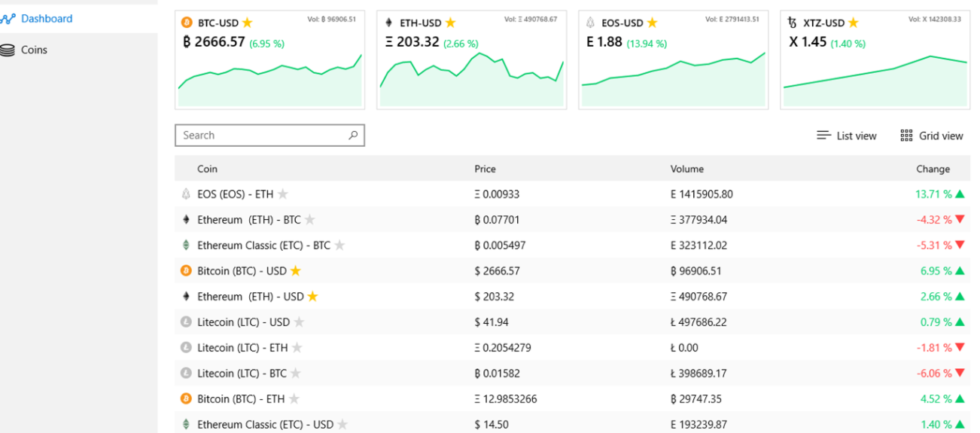Click the Coins stack icon
The height and width of the screenshot is (433, 980).
(8, 50)
